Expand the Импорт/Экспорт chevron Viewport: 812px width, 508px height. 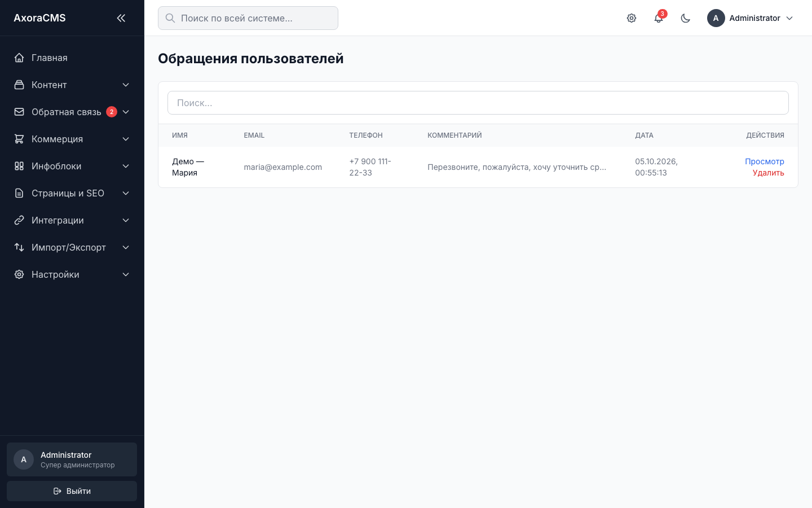(x=126, y=247)
